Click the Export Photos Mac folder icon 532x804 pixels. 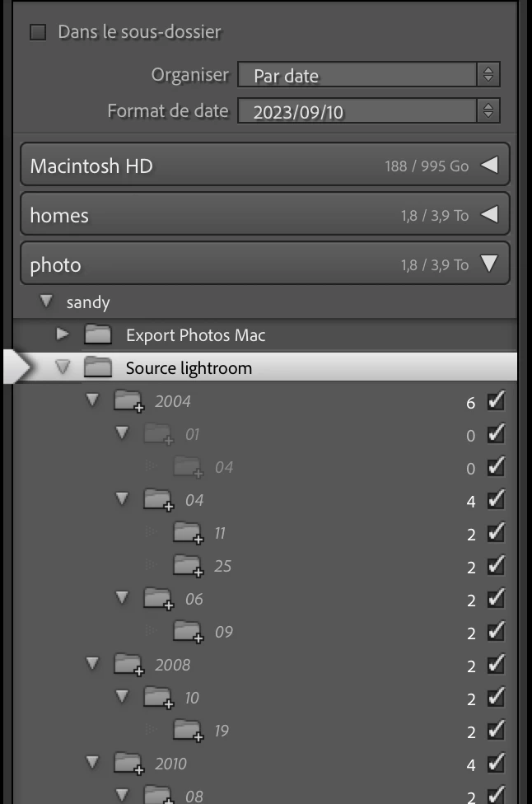click(97, 334)
